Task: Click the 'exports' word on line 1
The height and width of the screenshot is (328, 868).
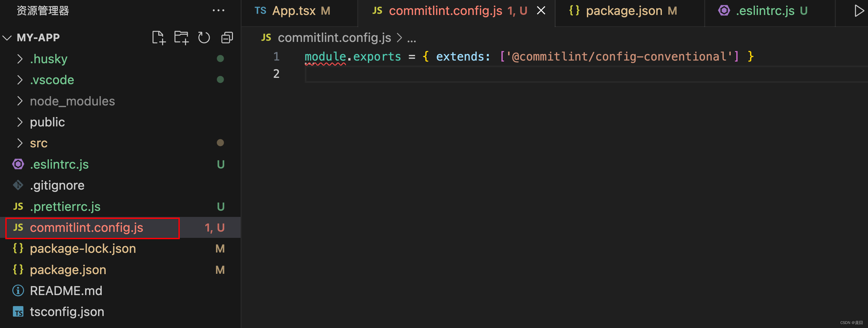Action: pos(377,56)
